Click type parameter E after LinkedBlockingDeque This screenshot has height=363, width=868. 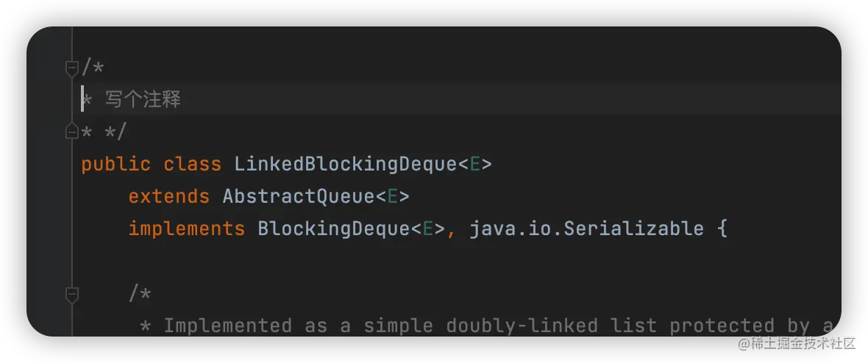[474, 164]
